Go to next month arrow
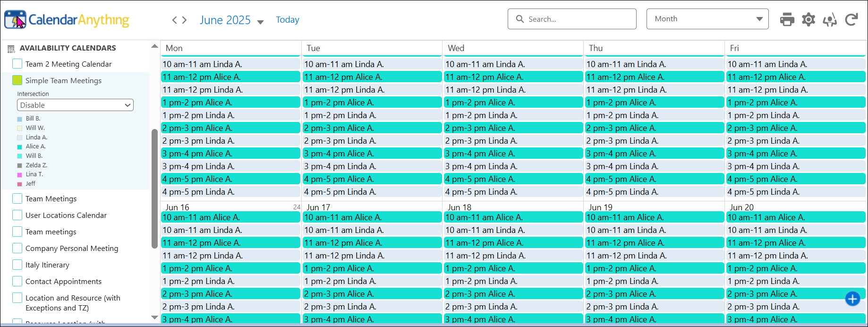The height and width of the screenshot is (327, 868). click(185, 20)
